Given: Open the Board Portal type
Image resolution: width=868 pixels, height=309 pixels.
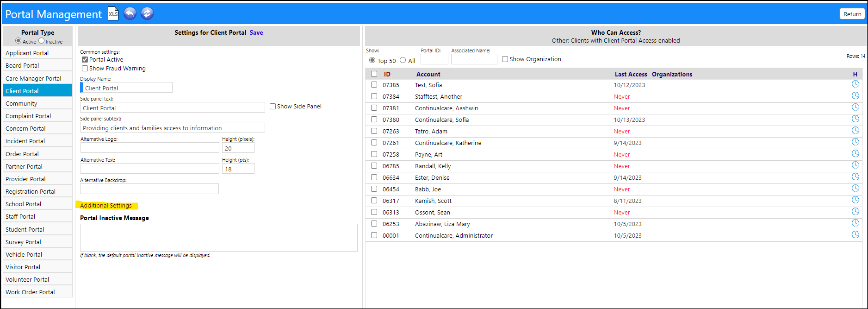Looking at the screenshot, I should click(x=37, y=65).
